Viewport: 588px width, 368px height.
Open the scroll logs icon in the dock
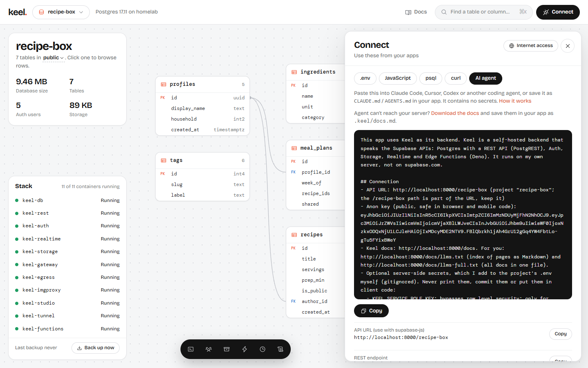pos(280,349)
